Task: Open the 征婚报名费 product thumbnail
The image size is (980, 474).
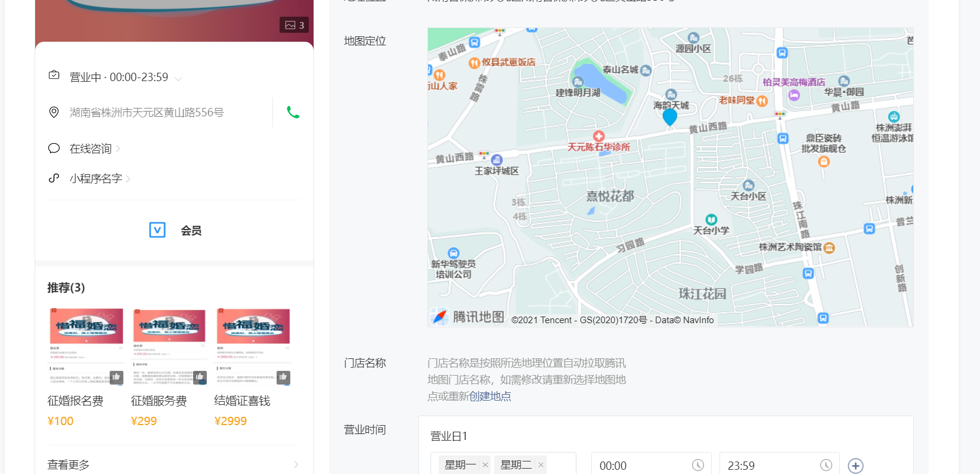Action: tap(86, 347)
